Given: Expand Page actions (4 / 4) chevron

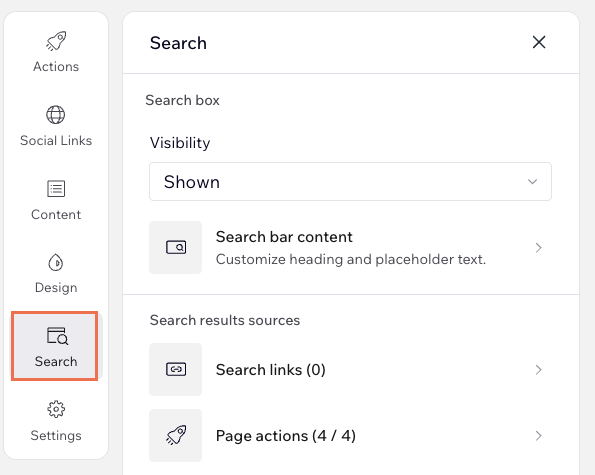Looking at the screenshot, I should click(x=538, y=436).
